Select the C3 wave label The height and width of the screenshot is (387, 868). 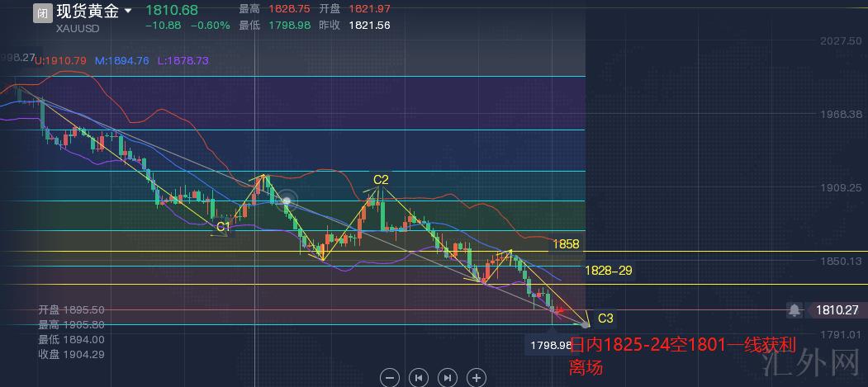[x=605, y=318]
